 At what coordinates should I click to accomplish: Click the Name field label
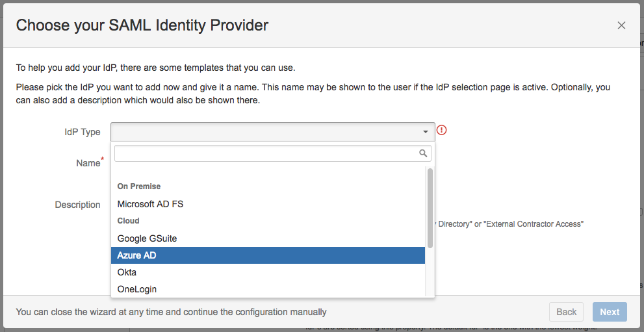90,162
